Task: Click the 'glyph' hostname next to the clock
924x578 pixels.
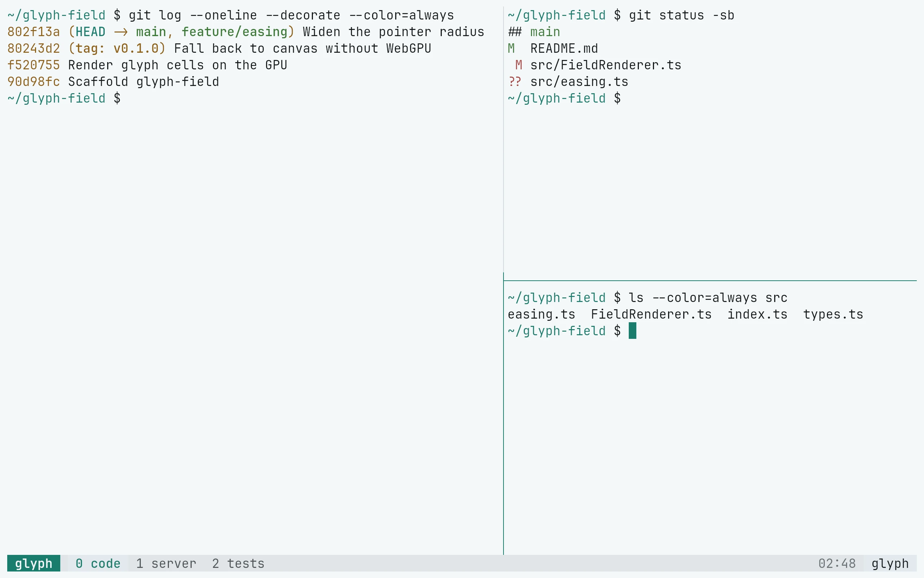Action: 890,563
